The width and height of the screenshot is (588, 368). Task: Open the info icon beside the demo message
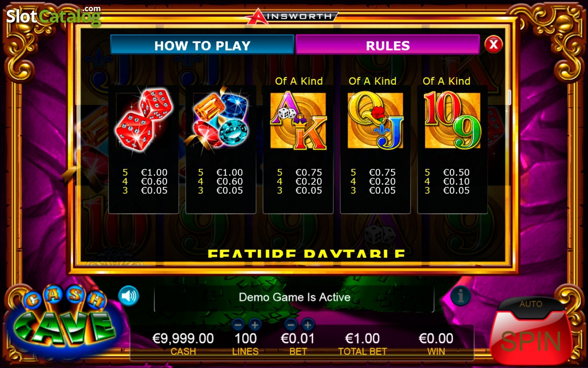pos(460,295)
